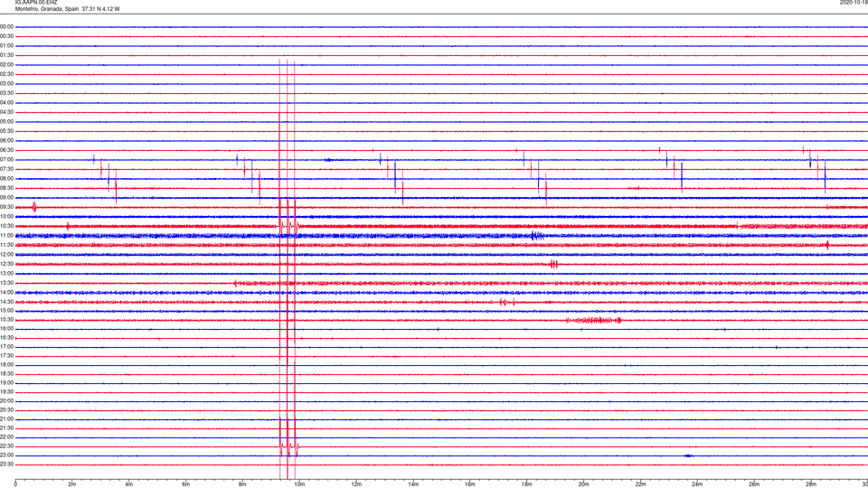
Task: Click the 14m tick label on the axis
Action: 413,484
